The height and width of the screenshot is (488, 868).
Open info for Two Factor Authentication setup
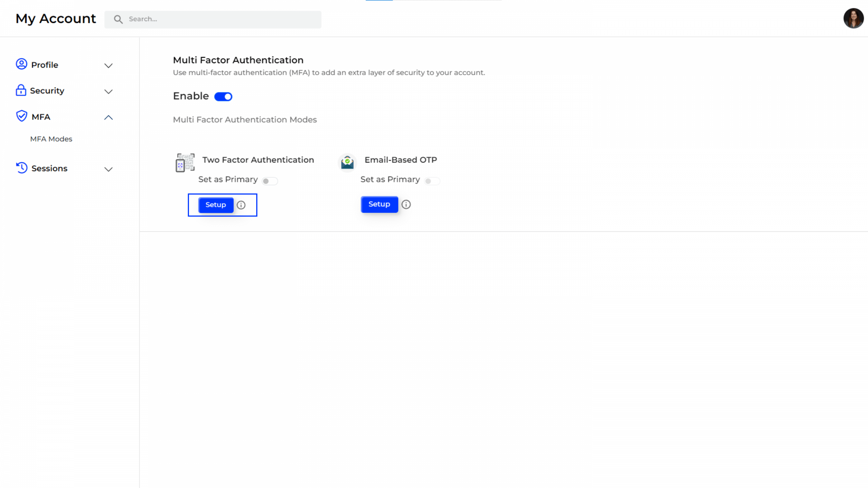[x=241, y=205]
